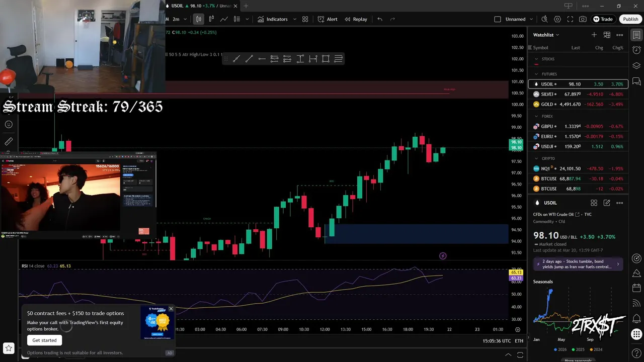Take a chart snapshot with camera icon
The height and width of the screenshot is (362, 644).
pos(583,19)
